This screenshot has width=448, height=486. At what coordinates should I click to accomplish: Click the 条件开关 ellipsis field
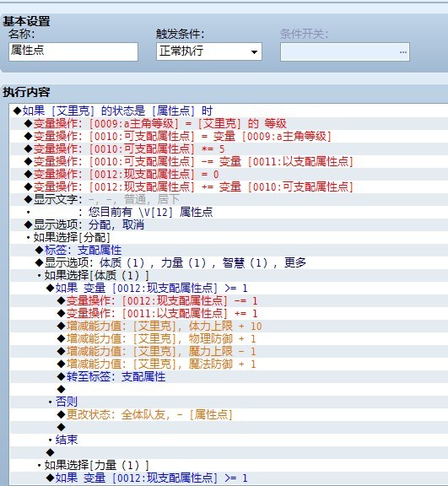[345, 51]
